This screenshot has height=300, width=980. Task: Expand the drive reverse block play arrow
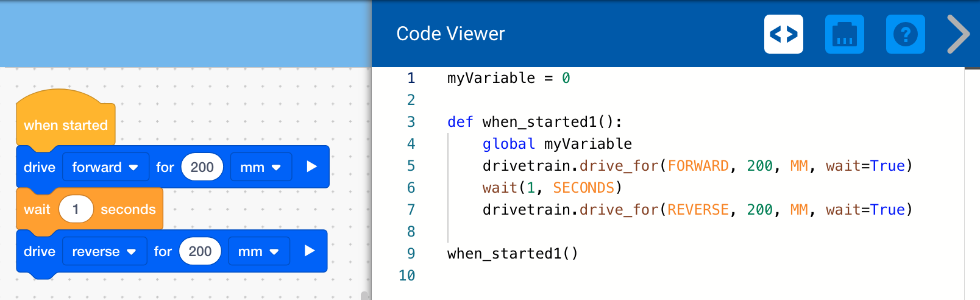tap(310, 251)
